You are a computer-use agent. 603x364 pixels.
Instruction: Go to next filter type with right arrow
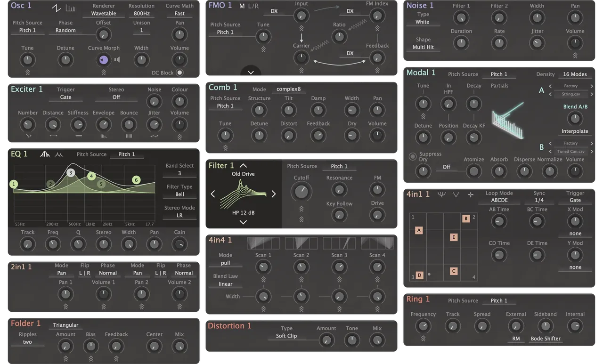[x=273, y=194]
